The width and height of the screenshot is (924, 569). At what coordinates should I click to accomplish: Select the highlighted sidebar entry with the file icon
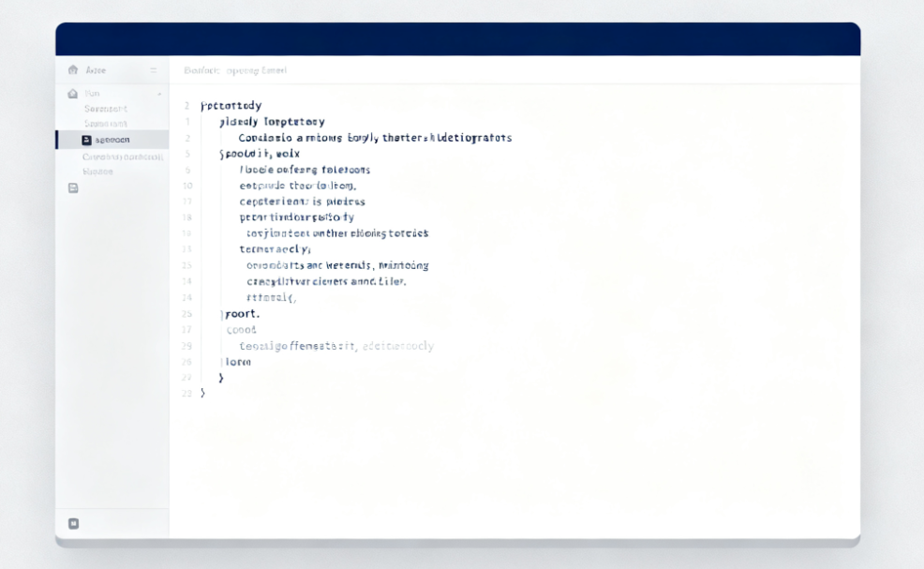coord(112,140)
